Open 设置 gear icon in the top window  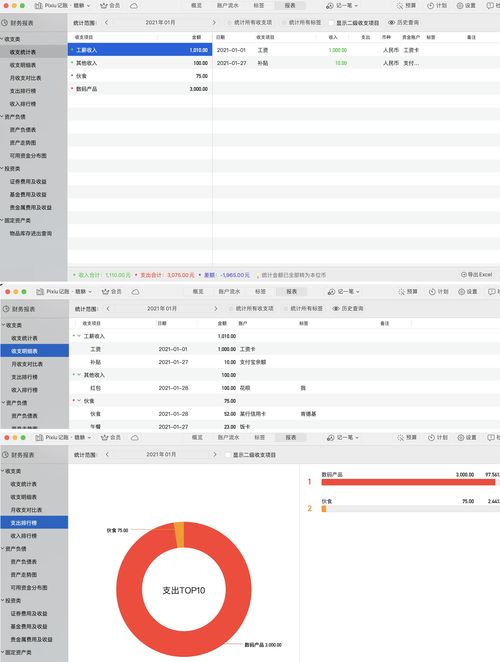tap(460, 6)
